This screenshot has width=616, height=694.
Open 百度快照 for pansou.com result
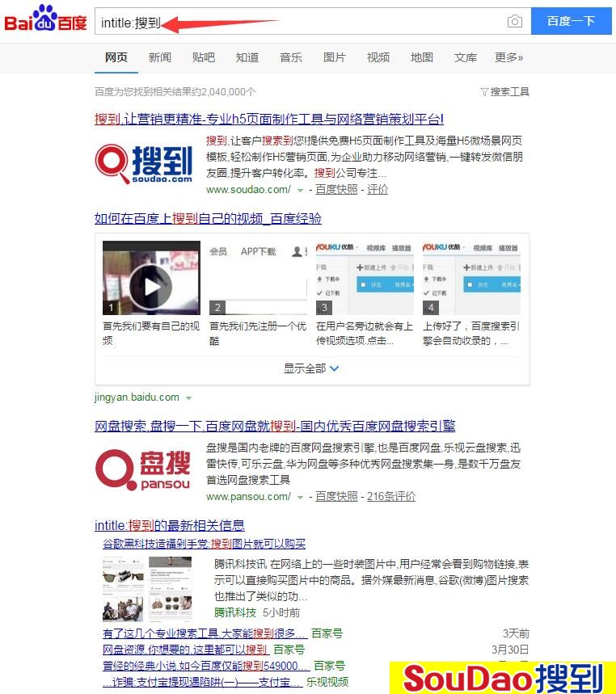coord(336,497)
